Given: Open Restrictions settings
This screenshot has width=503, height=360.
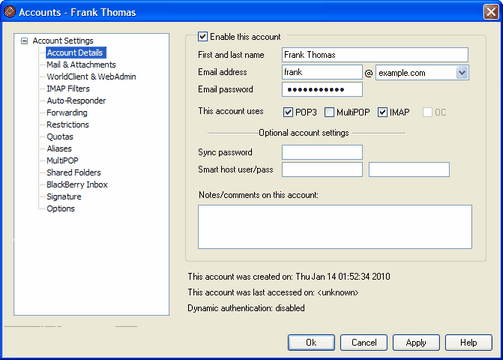Looking at the screenshot, I should [68, 125].
